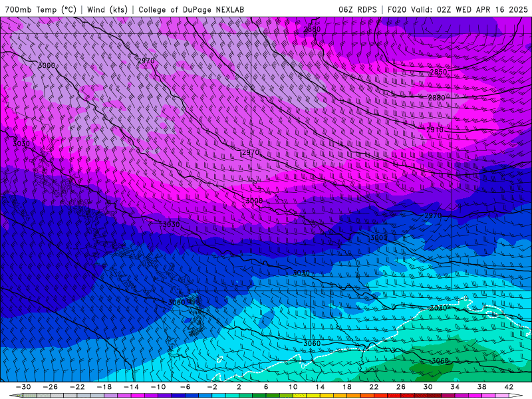This screenshot has width=532, height=399.
Task: Click the 'F020' forecast hour text
Action: [x=397, y=9]
